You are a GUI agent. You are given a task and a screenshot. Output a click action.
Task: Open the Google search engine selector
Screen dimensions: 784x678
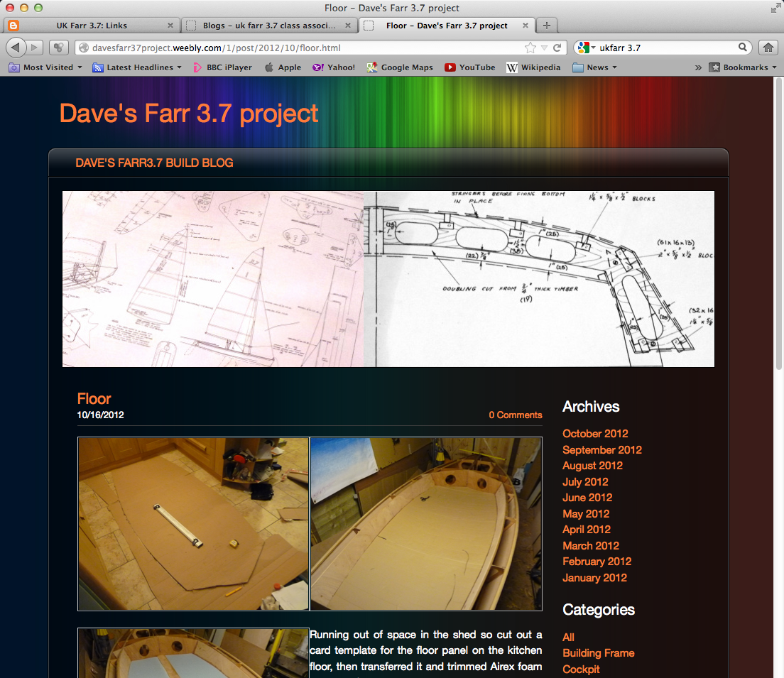[586, 48]
